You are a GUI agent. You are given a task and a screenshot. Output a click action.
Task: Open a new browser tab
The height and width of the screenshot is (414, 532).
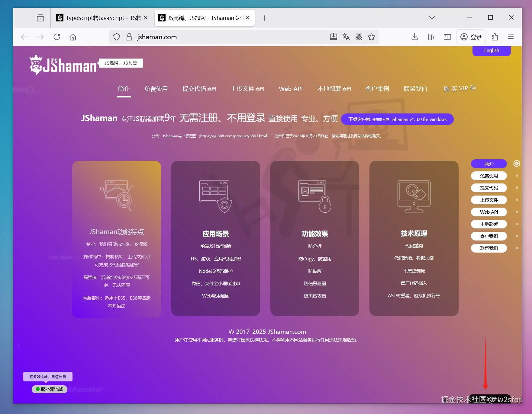[264, 18]
